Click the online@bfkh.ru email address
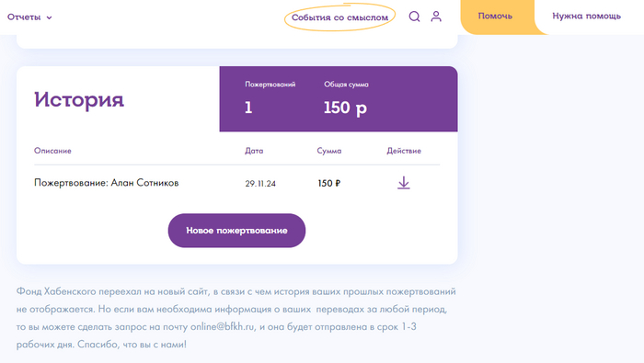Viewport: 644px width, 363px height. (223, 327)
